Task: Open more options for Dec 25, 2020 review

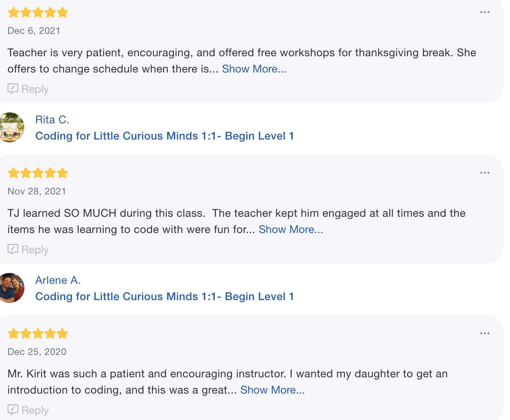Action: point(485,334)
